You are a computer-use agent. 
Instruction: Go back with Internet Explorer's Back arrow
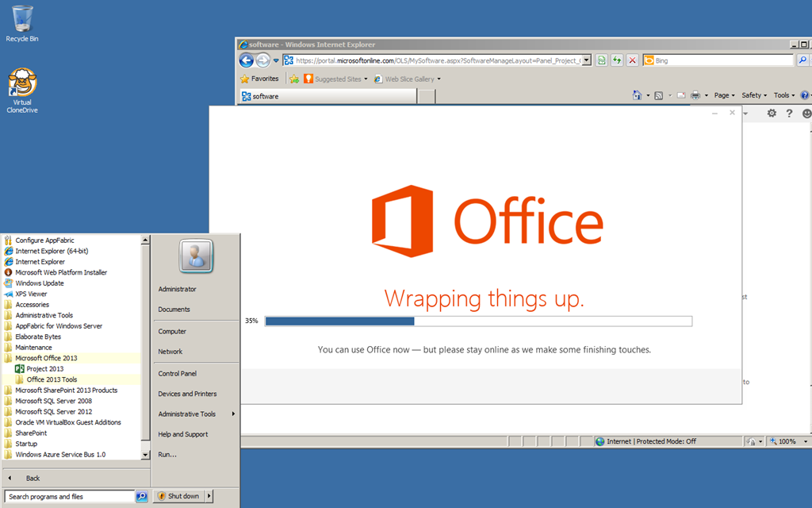click(x=247, y=60)
